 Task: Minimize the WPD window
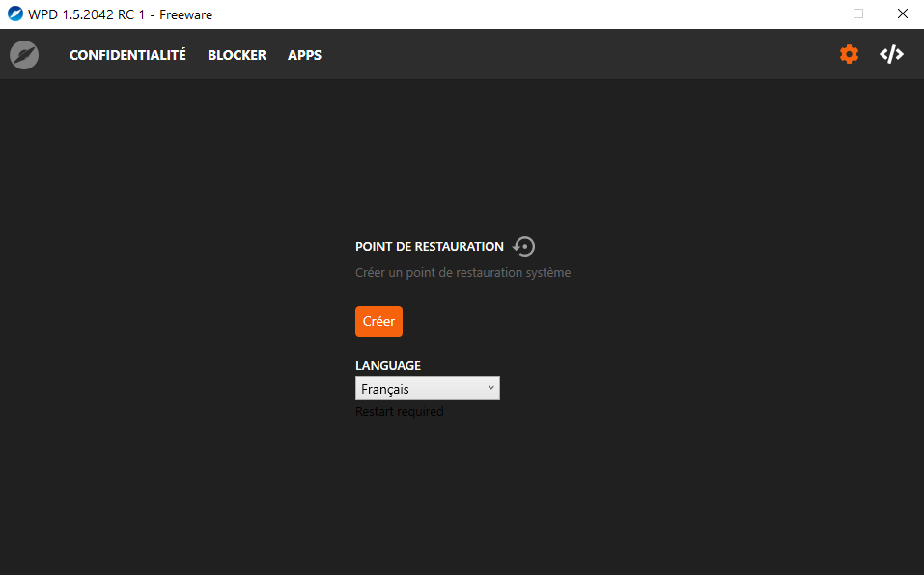point(813,14)
